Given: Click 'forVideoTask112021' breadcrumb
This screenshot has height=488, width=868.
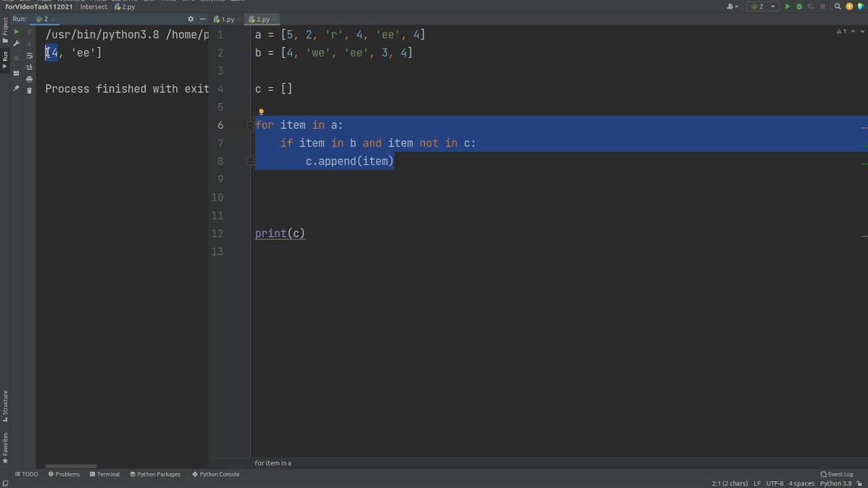Looking at the screenshot, I should [x=39, y=7].
